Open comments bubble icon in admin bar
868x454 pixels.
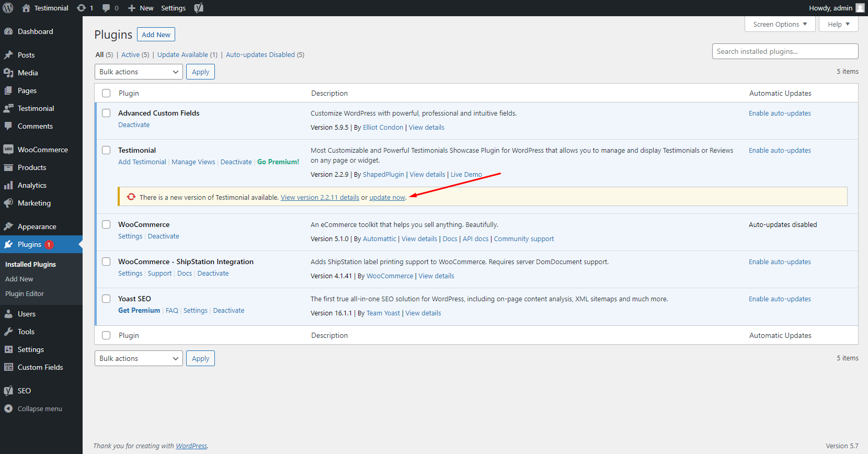pos(107,8)
